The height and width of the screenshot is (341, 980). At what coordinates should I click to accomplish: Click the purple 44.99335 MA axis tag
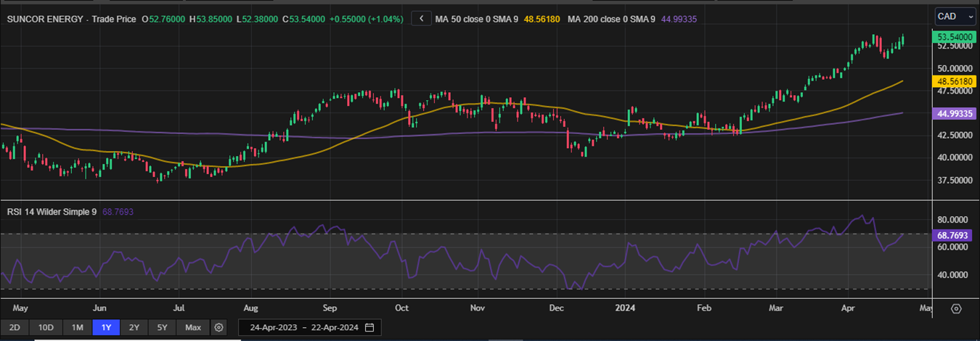(x=955, y=113)
